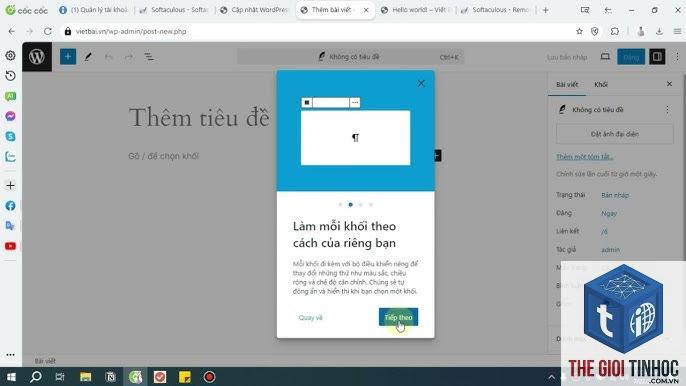Open browser main menu icon
The image size is (686, 386).
click(677, 32)
